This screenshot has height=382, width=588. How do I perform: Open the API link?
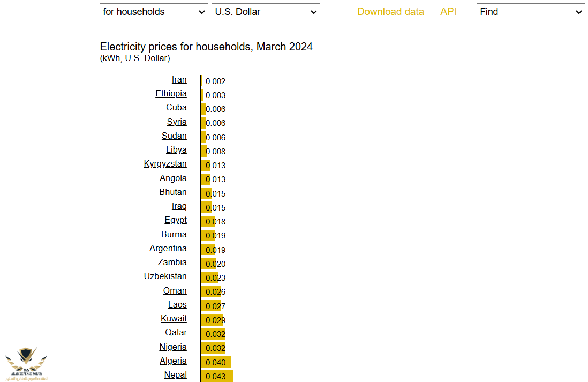448,12
